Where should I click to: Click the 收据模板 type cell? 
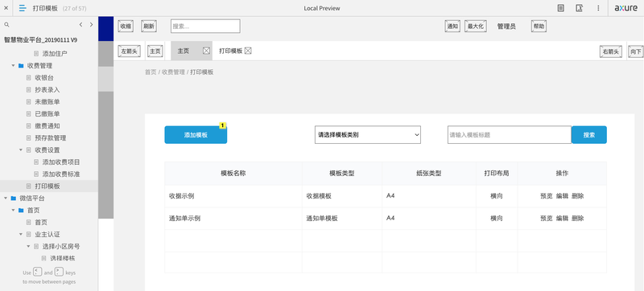click(x=341, y=196)
